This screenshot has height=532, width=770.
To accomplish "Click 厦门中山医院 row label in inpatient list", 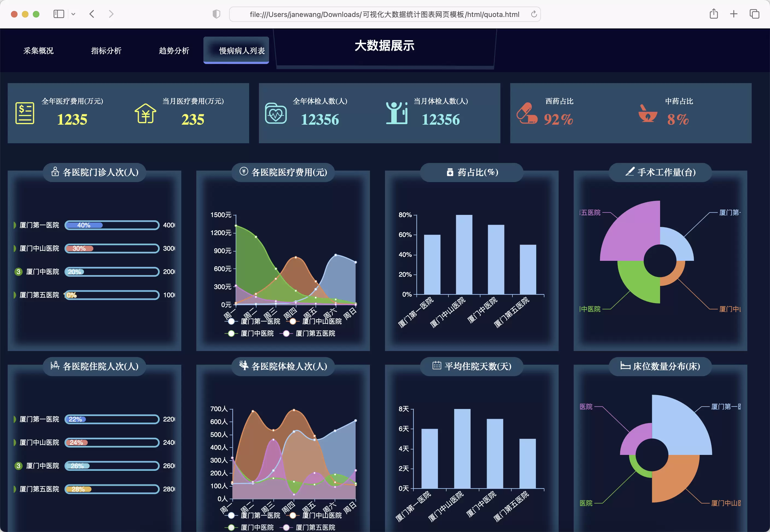I will click(39, 442).
